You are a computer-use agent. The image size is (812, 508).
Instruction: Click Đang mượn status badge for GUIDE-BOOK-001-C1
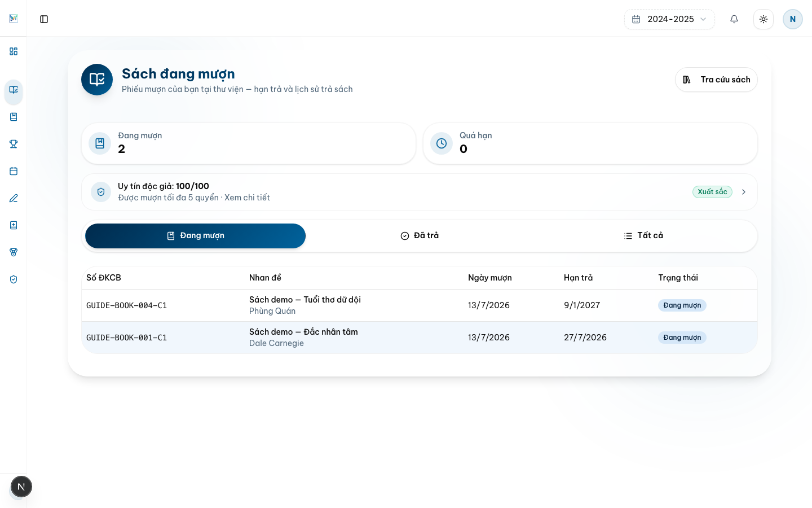click(682, 338)
